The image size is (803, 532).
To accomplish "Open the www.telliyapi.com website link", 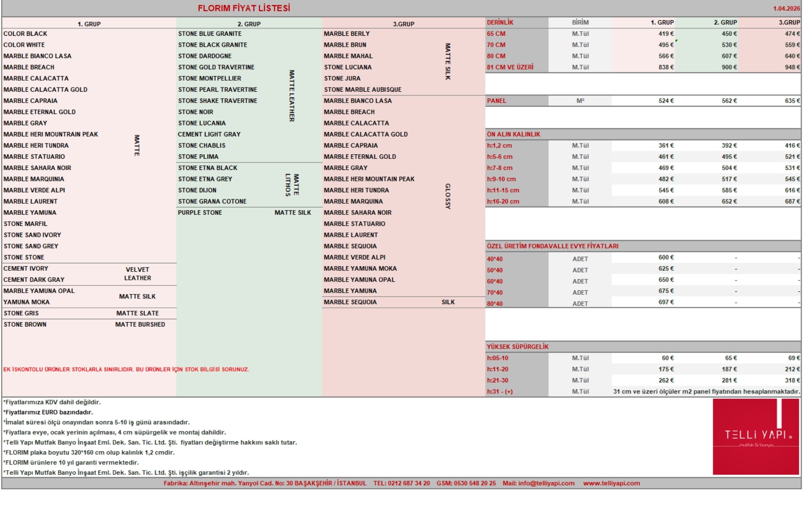I will coord(611,483).
